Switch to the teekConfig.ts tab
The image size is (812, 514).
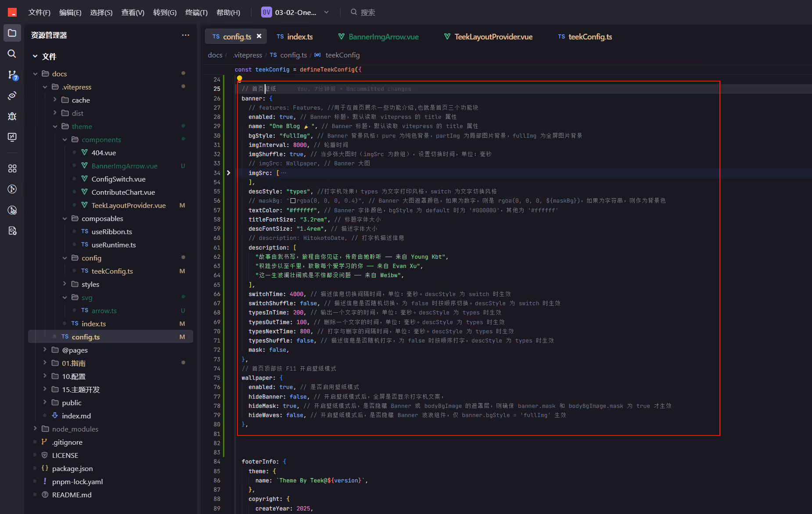pos(585,36)
